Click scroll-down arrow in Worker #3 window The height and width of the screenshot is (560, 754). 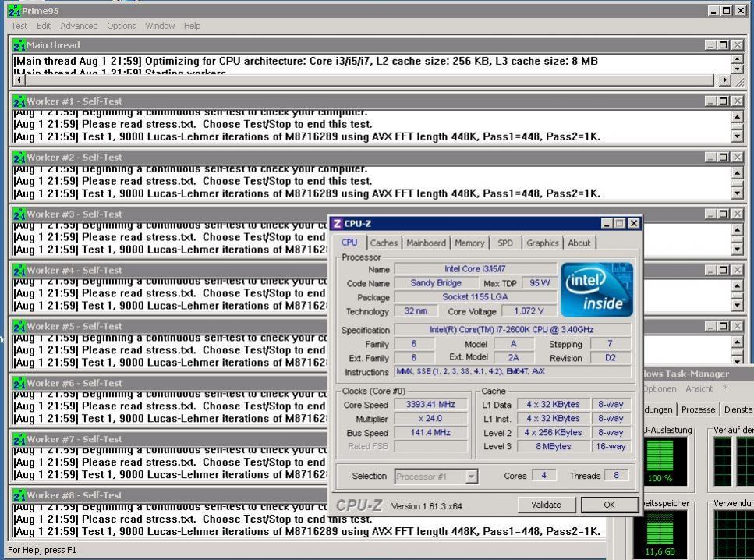pyautogui.click(x=737, y=250)
